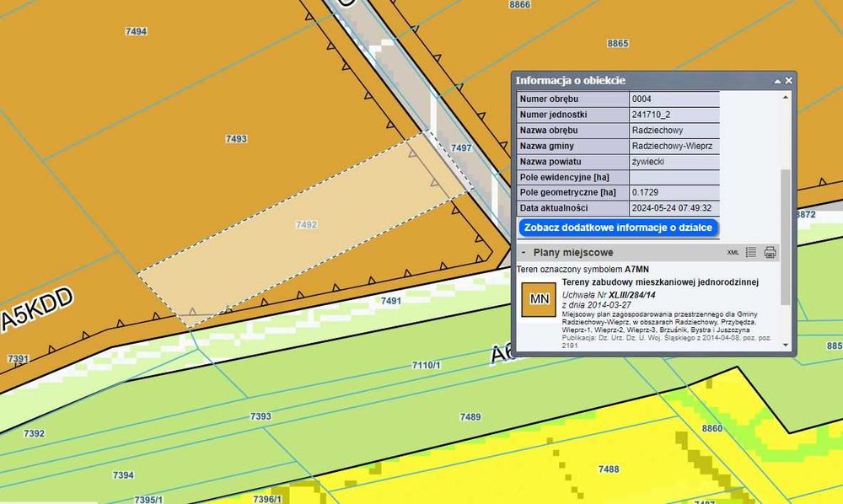This screenshot has width=843, height=504.
Task: Click parcel 7392 on the map
Action: point(34,433)
